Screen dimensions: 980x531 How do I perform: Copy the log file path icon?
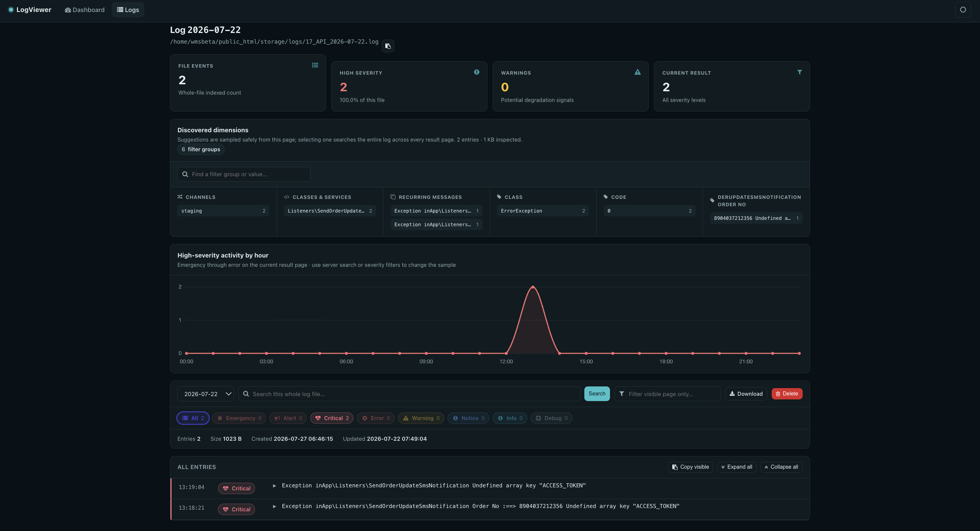pyautogui.click(x=388, y=46)
